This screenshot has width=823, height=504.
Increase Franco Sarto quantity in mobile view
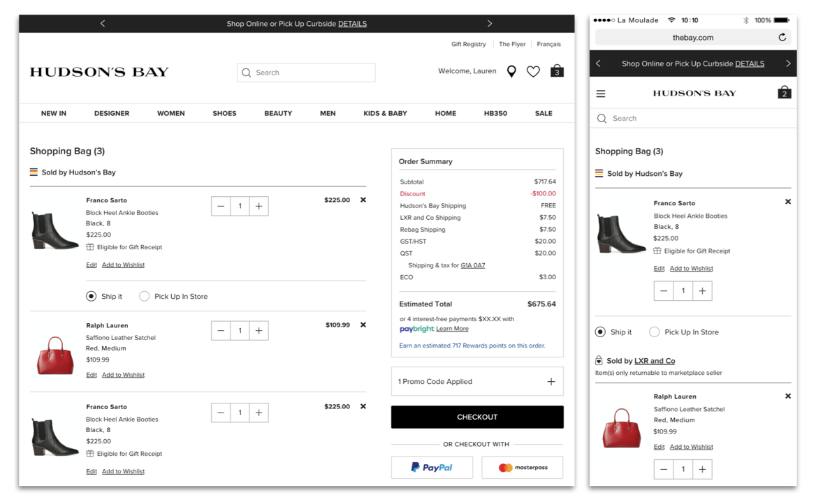click(x=702, y=291)
